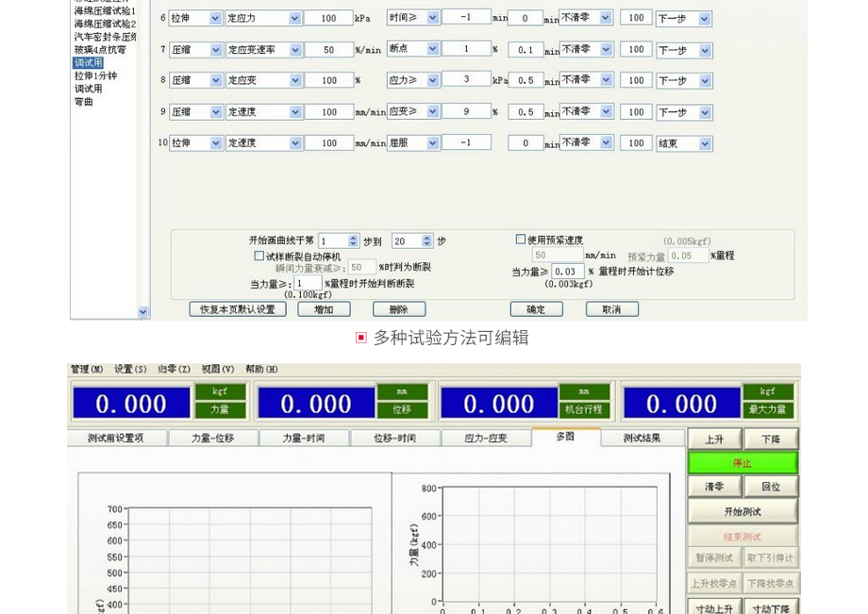The width and height of the screenshot is (868, 614).
Task: Open the 结束 dropdown in row 10
Action: click(705, 144)
